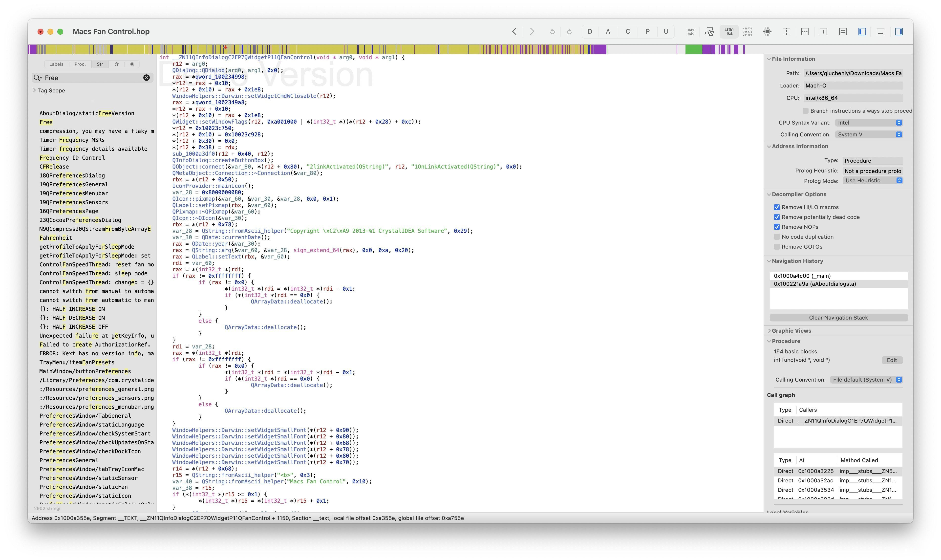Open CPU Syntax Variant dropdown
This screenshot has height=560, width=941.
coord(869,123)
